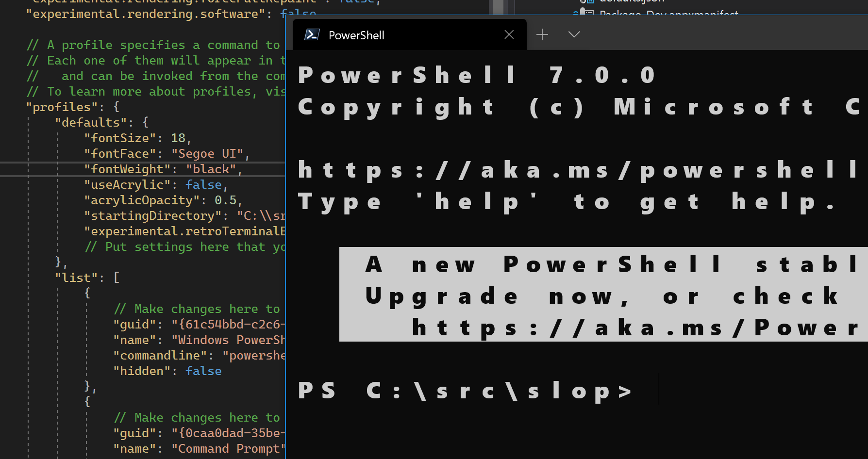Click the "A new PowerShell stabl" notice line
Image resolution: width=868 pixels, height=459 pixels.
[x=612, y=264]
